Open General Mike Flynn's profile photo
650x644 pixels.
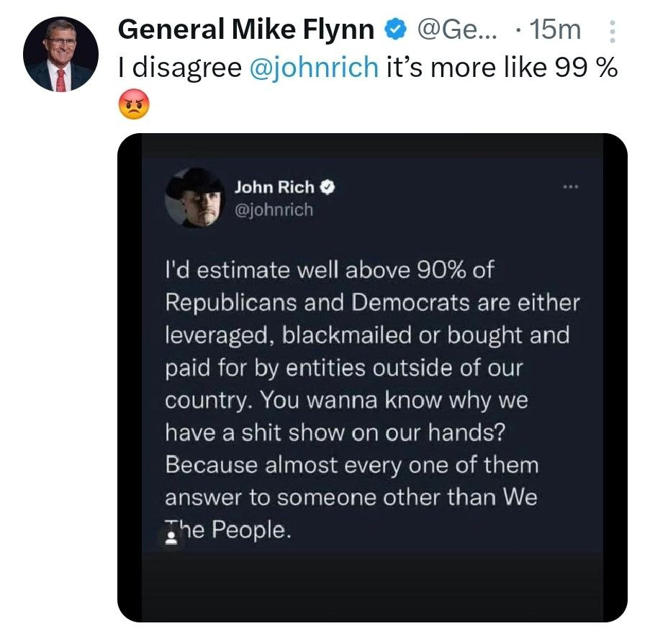[x=60, y=55]
